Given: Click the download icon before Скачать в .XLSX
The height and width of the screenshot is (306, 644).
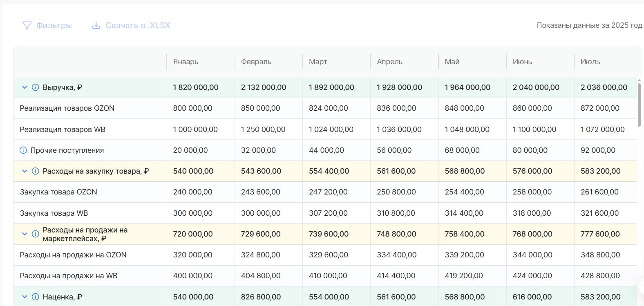Looking at the screenshot, I should coord(96,25).
